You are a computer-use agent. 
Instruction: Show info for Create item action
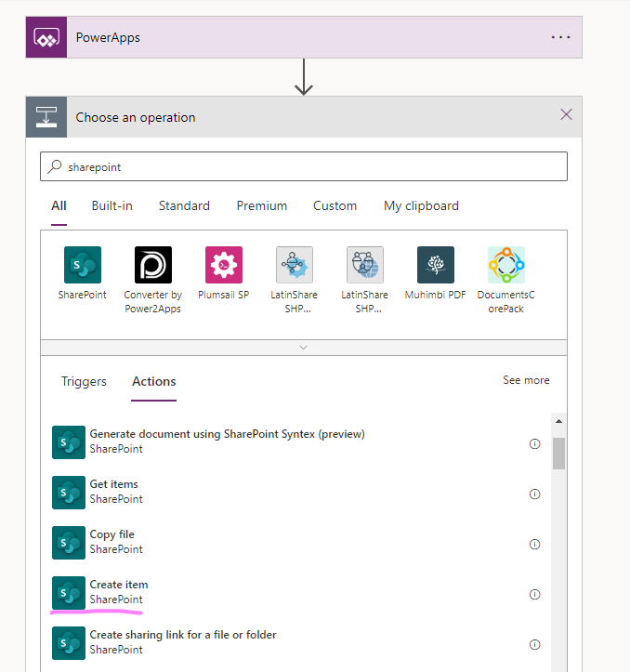pos(534,595)
